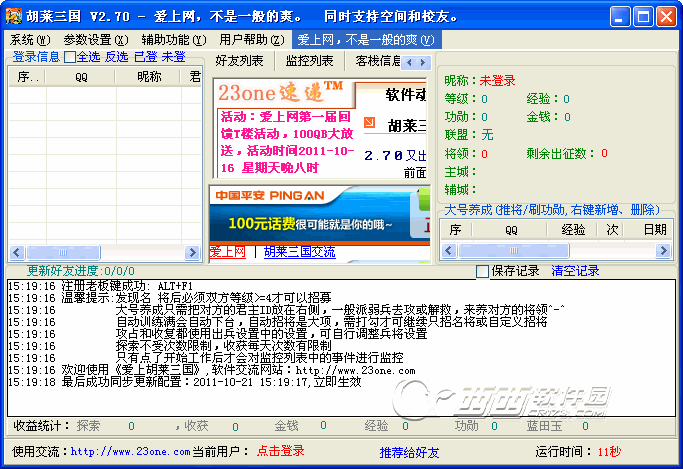Open the http://www.23one.com link in status bar
Image resolution: width=683 pixels, height=469 pixels.
click(130, 452)
